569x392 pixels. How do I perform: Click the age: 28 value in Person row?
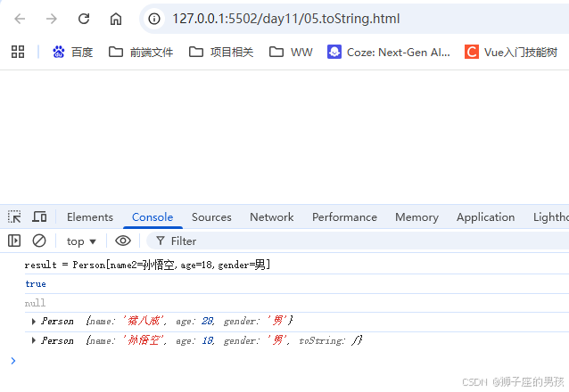(195, 321)
